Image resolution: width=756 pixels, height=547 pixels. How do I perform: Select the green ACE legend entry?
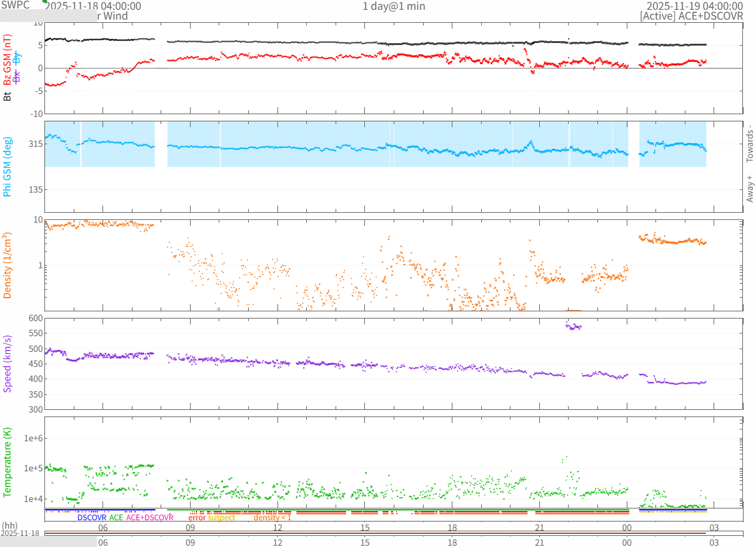click(116, 518)
